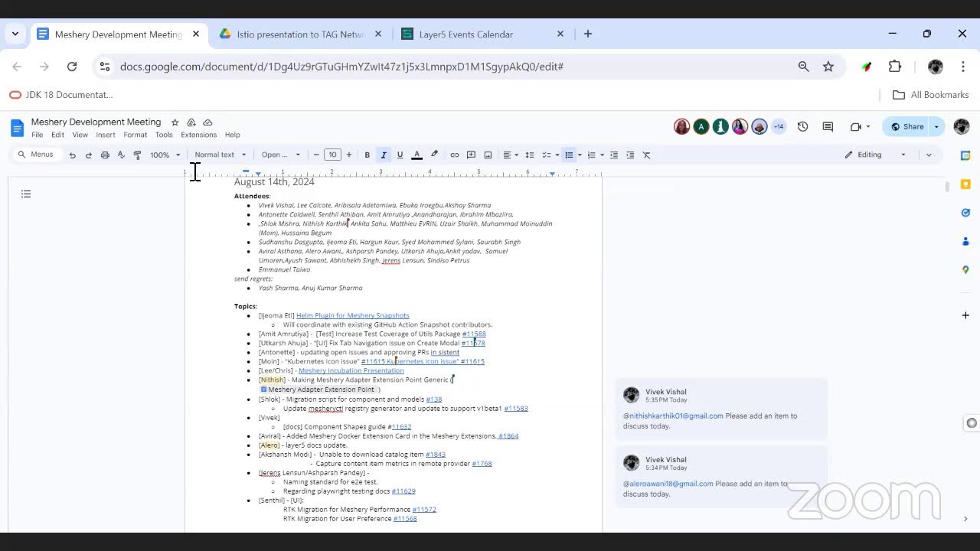The image size is (980, 551).
Task: Print the document with the printer icon
Action: (105, 155)
